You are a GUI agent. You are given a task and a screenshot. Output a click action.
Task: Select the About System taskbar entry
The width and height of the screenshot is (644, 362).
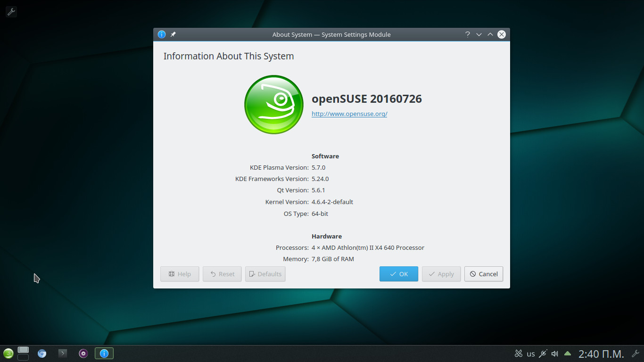tap(104, 354)
